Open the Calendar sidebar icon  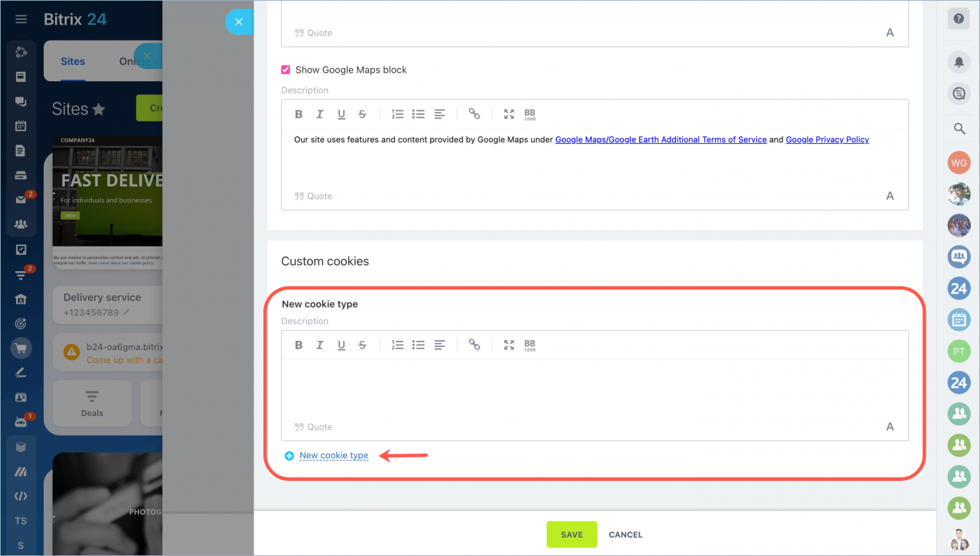[x=21, y=126]
